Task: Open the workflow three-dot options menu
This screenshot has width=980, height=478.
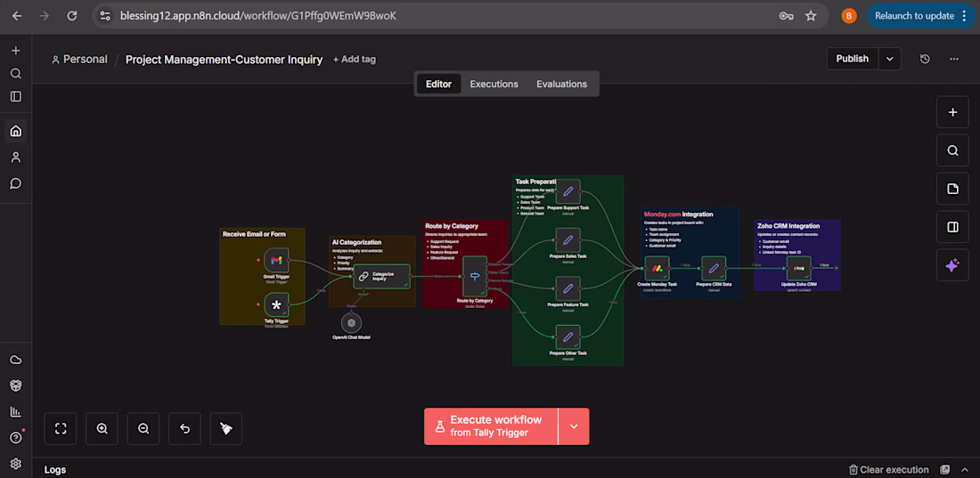Action: point(954,59)
